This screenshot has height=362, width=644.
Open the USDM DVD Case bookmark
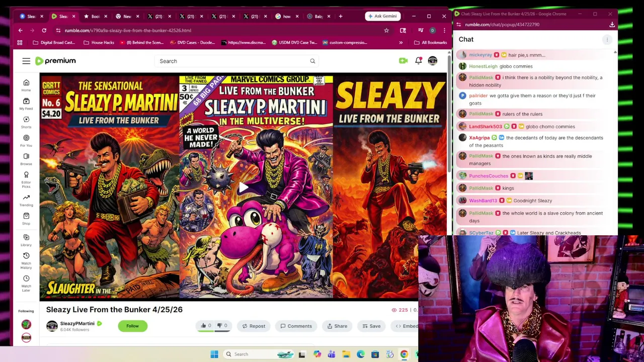[294, 42]
